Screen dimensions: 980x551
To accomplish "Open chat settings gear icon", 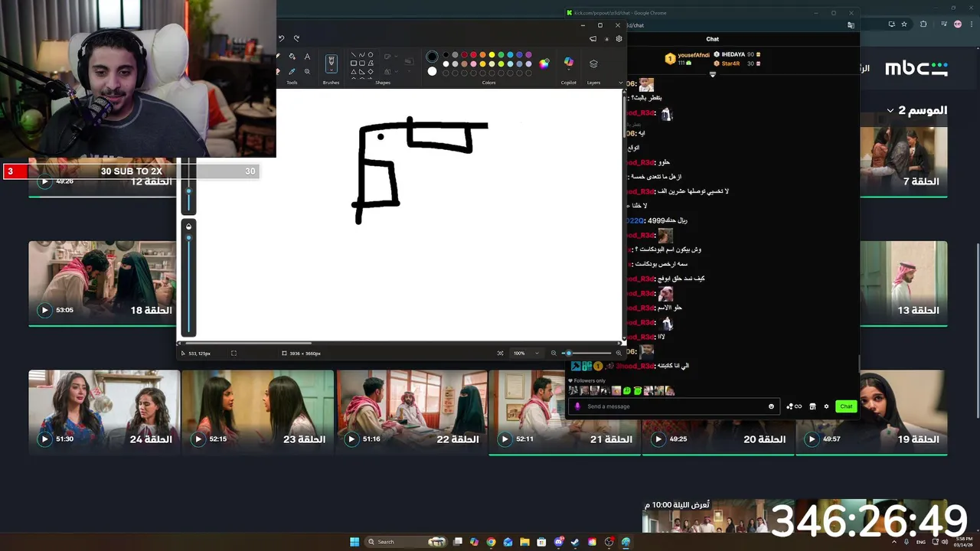I will tap(826, 406).
